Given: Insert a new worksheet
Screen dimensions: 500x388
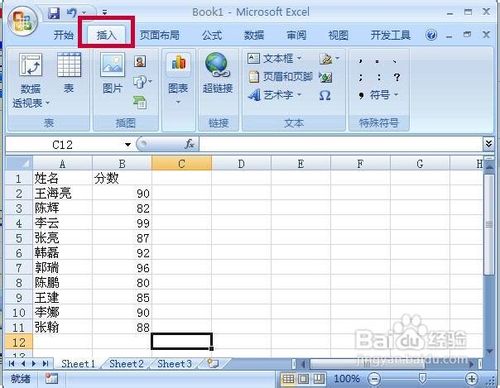Looking at the screenshot, I should (213, 363).
